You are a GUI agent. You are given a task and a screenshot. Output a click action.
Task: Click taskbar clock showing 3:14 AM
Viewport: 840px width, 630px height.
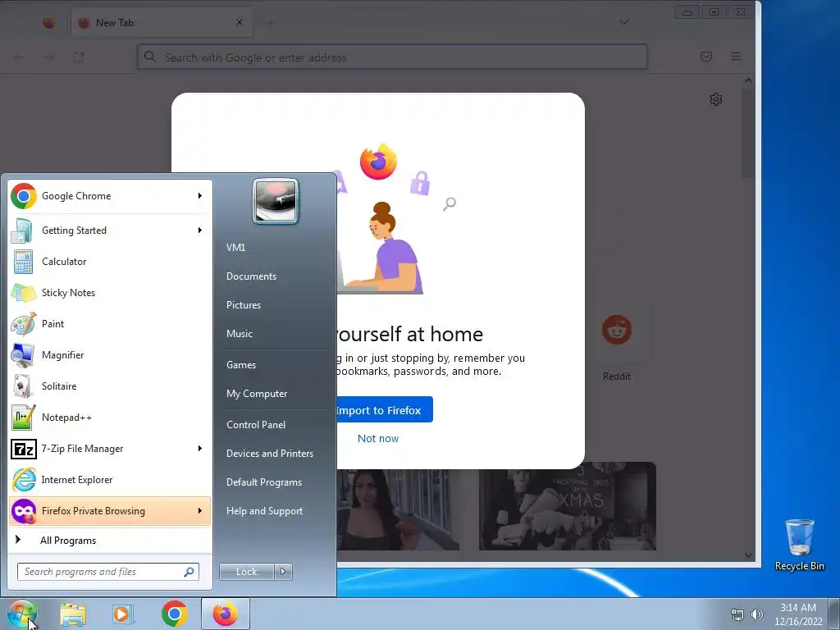[x=798, y=614]
